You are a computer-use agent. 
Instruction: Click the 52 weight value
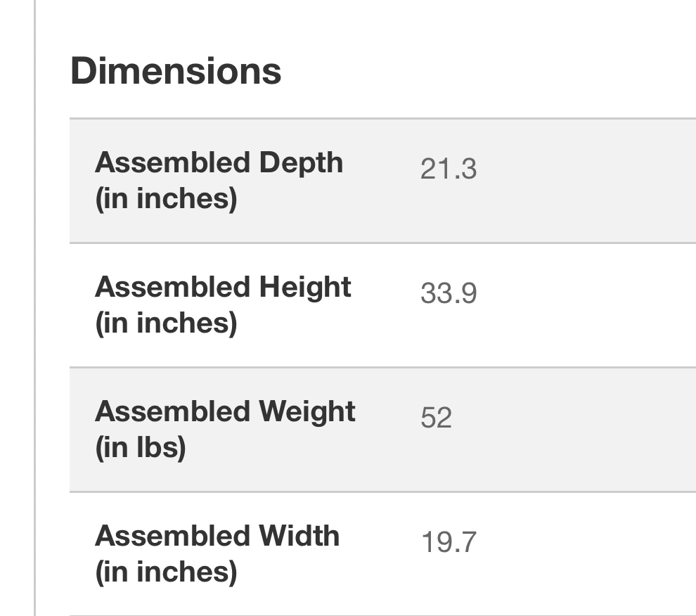click(436, 418)
